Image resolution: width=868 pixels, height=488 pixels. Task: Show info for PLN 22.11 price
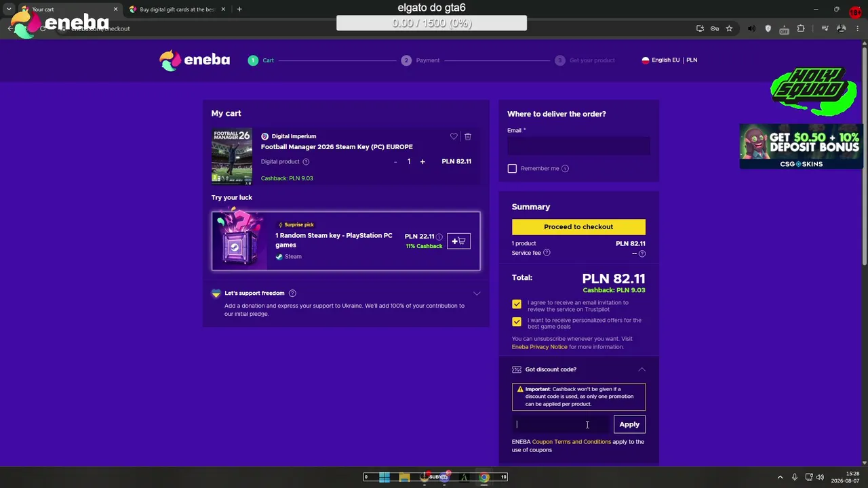439,237
